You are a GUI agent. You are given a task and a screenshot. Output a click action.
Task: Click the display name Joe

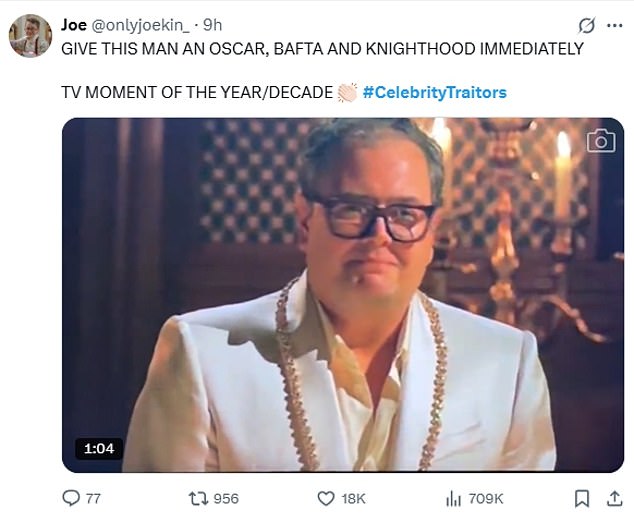[75, 25]
